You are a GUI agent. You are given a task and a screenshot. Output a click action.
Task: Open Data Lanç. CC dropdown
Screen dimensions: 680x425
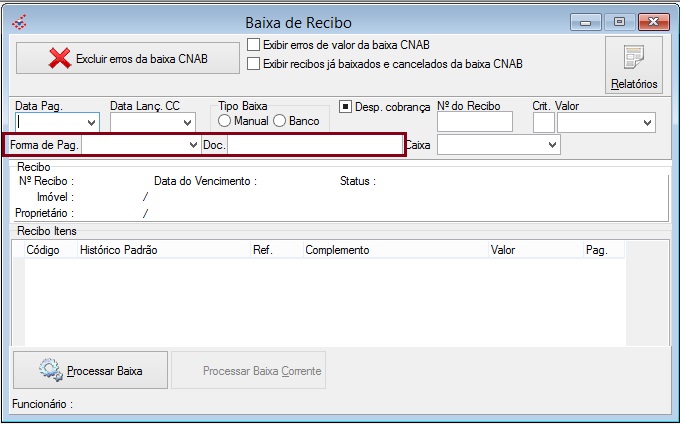click(187, 123)
